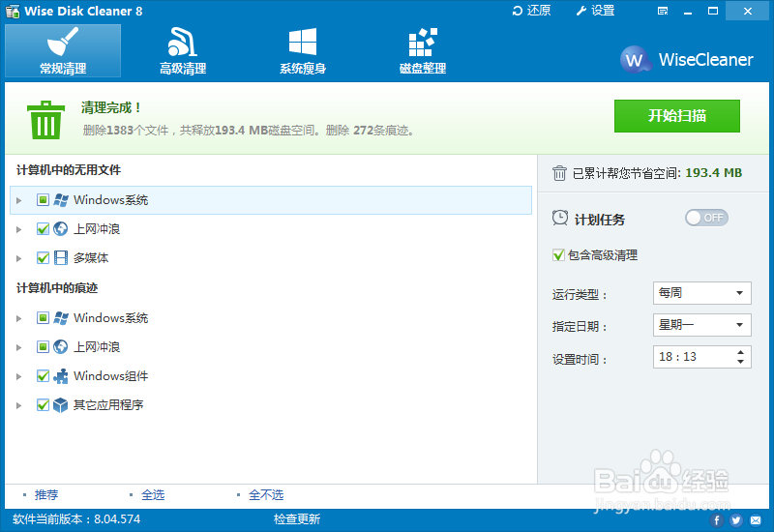Expand 上网冲浪 under 痕迹
The width and height of the screenshot is (774, 532).
point(18,347)
